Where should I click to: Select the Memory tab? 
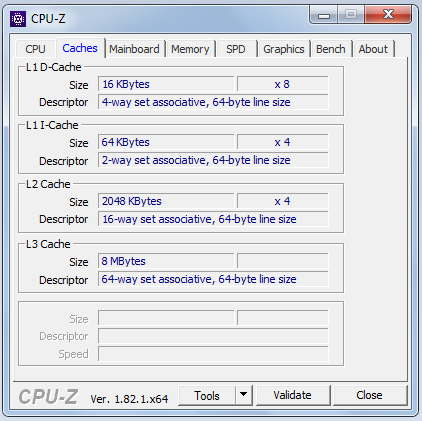190,49
